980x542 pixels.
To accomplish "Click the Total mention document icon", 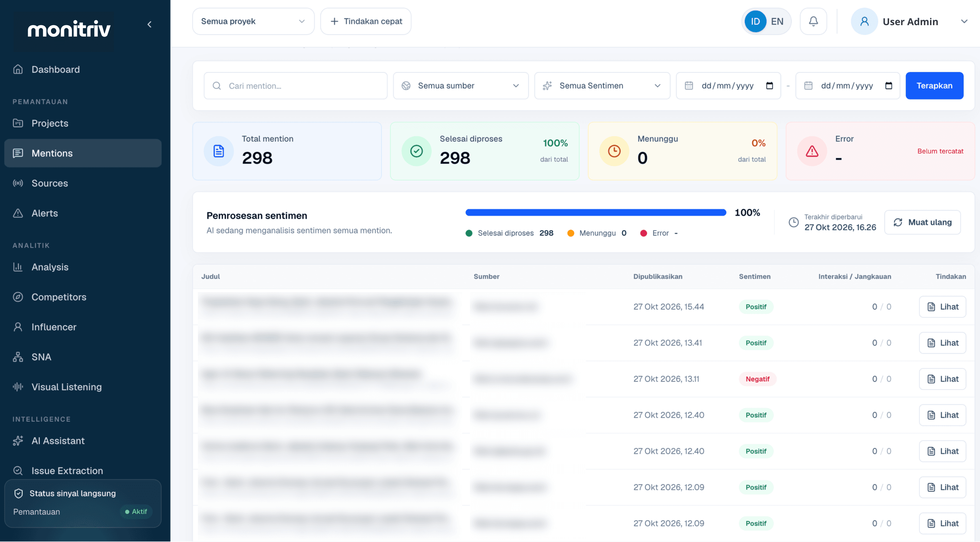I will click(218, 151).
